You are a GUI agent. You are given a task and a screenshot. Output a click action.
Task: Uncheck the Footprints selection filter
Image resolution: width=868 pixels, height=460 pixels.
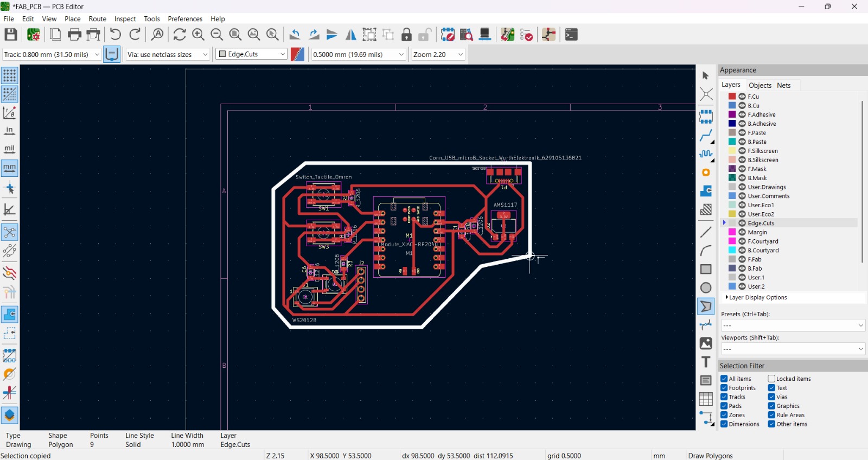click(x=724, y=388)
